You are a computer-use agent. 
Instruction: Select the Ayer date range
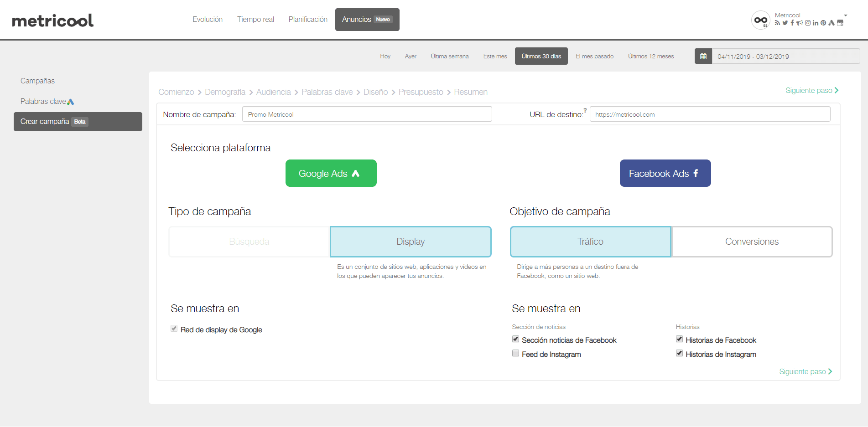tap(411, 56)
